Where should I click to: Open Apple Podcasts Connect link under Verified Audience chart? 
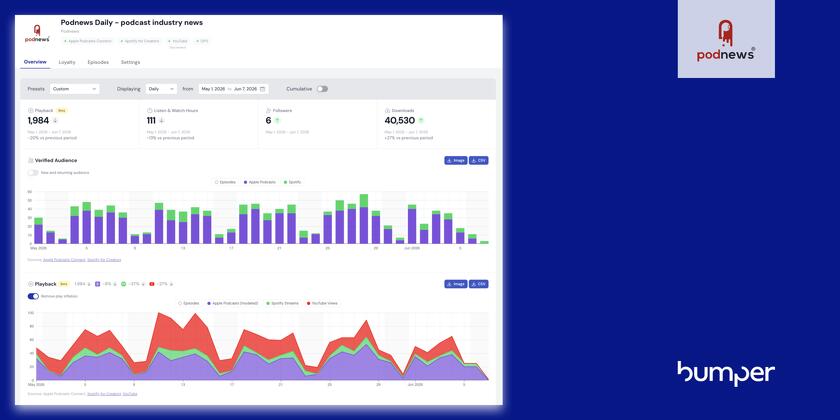(64, 260)
